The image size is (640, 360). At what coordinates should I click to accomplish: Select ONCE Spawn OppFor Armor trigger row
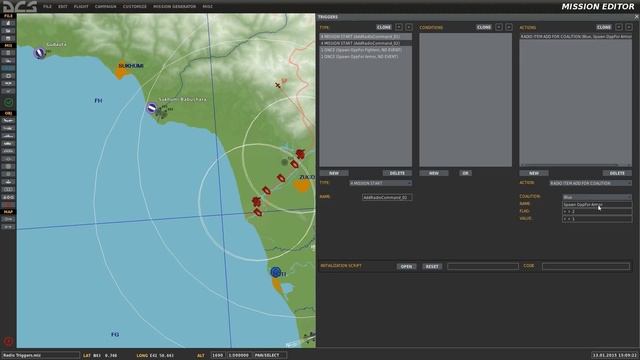click(365, 56)
